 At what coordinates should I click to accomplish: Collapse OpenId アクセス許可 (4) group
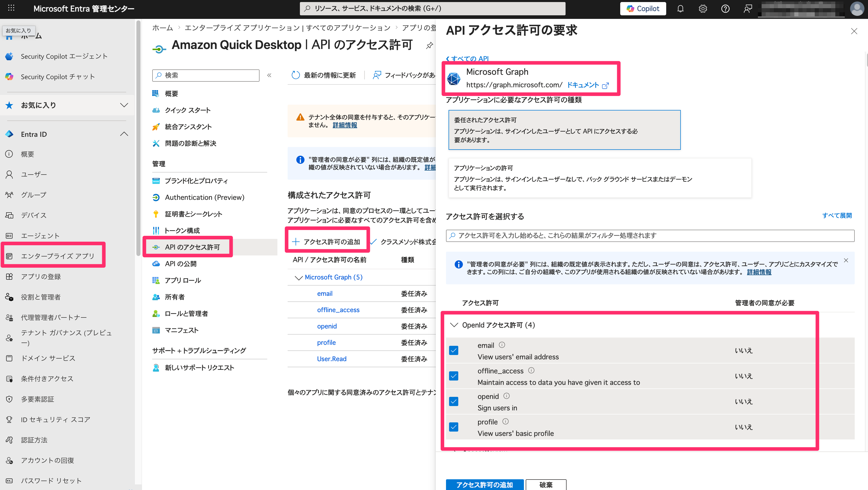coord(454,325)
